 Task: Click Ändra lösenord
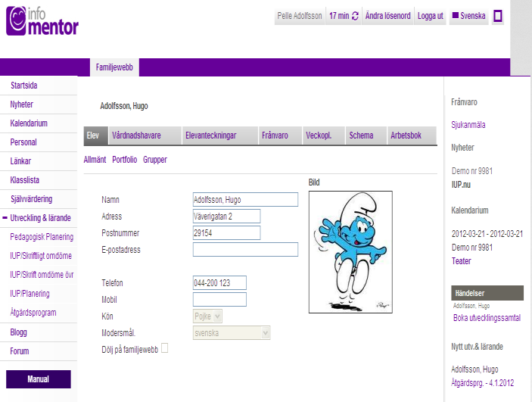[387, 16]
